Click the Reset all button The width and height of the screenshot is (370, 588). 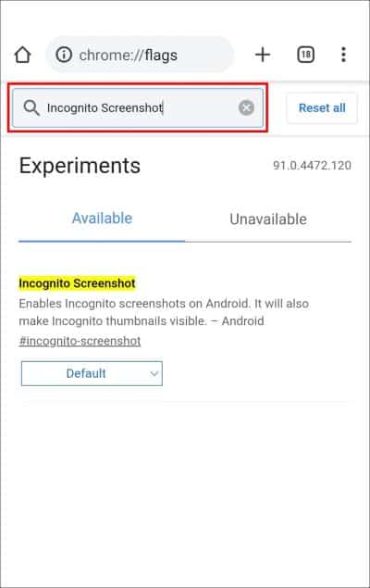pos(322,108)
